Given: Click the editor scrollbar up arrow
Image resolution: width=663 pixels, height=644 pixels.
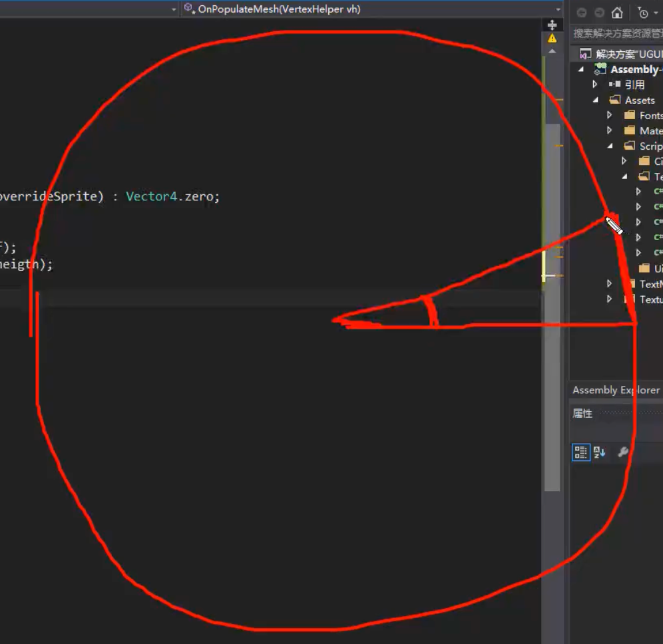Looking at the screenshot, I should click(x=552, y=51).
